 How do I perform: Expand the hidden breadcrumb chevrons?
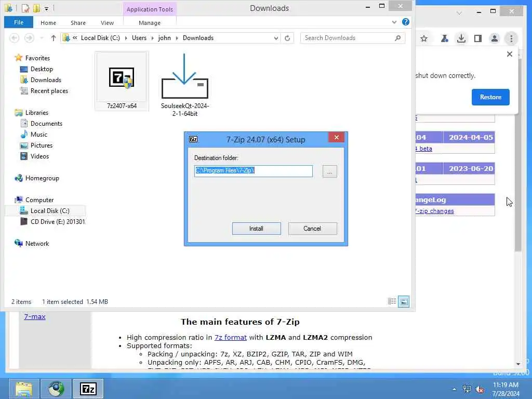75,38
